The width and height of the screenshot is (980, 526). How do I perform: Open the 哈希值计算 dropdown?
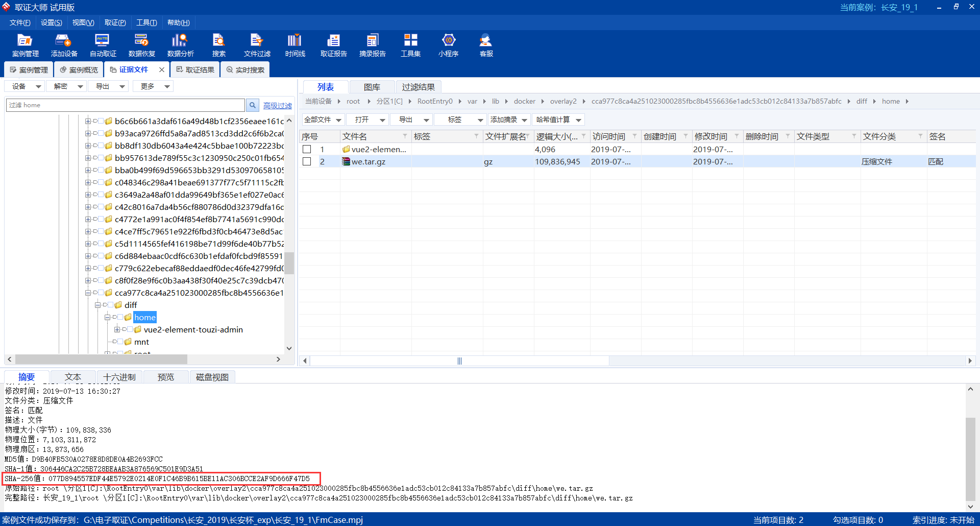click(558, 119)
